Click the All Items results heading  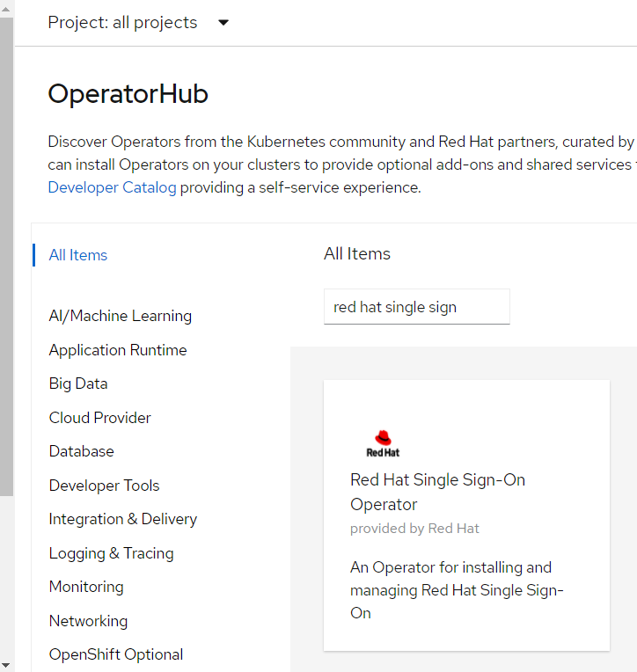pyautogui.click(x=357, y=253)
